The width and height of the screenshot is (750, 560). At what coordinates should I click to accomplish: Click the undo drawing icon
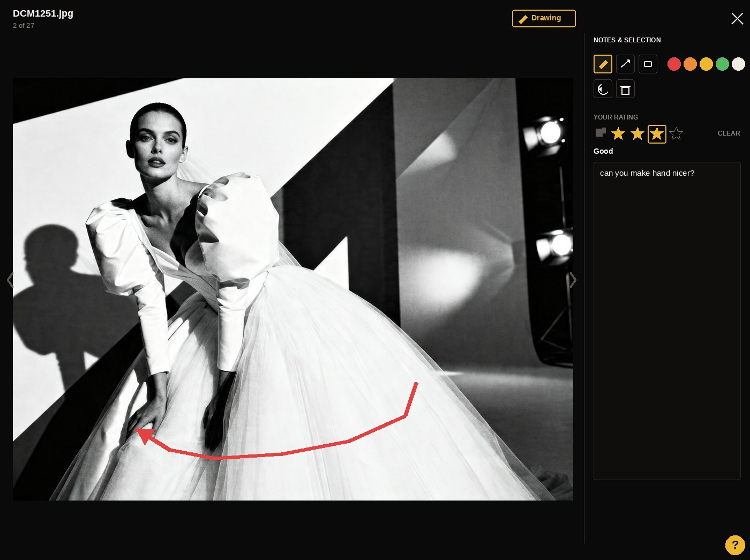tap(603, 89)
